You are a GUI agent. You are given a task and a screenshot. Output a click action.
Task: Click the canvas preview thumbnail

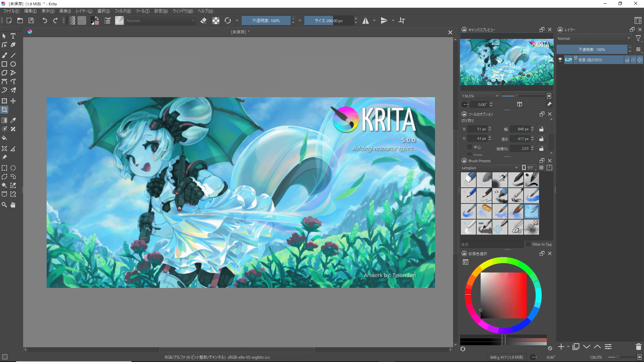(506, 62)
